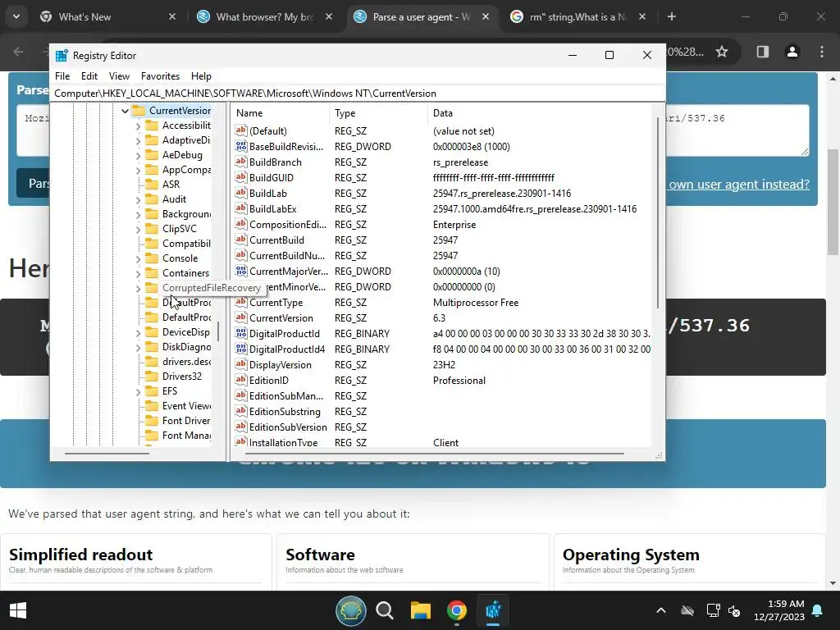Image resolution: width=840 pixels, height=630 pixels.
Task: Click Registry Editor icon on the taskbar
Action: click(x=493, y=610)
